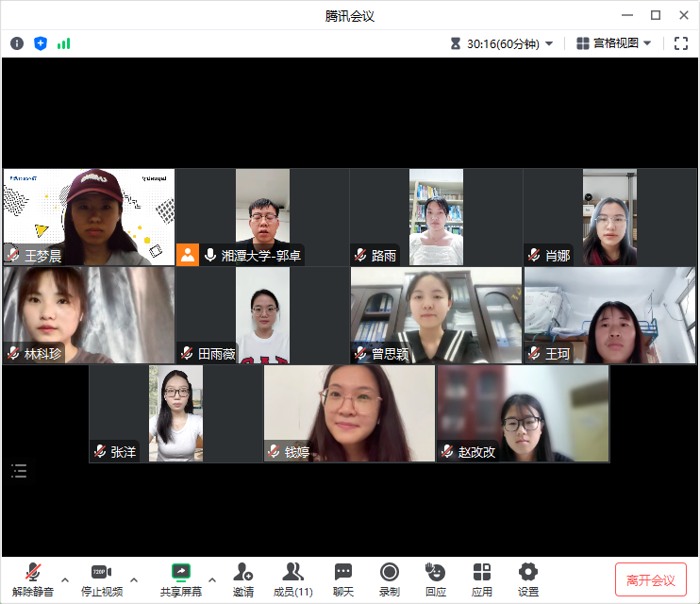
Task: Click Leave Meeting (离开会议) button
Action: [650, 580]
